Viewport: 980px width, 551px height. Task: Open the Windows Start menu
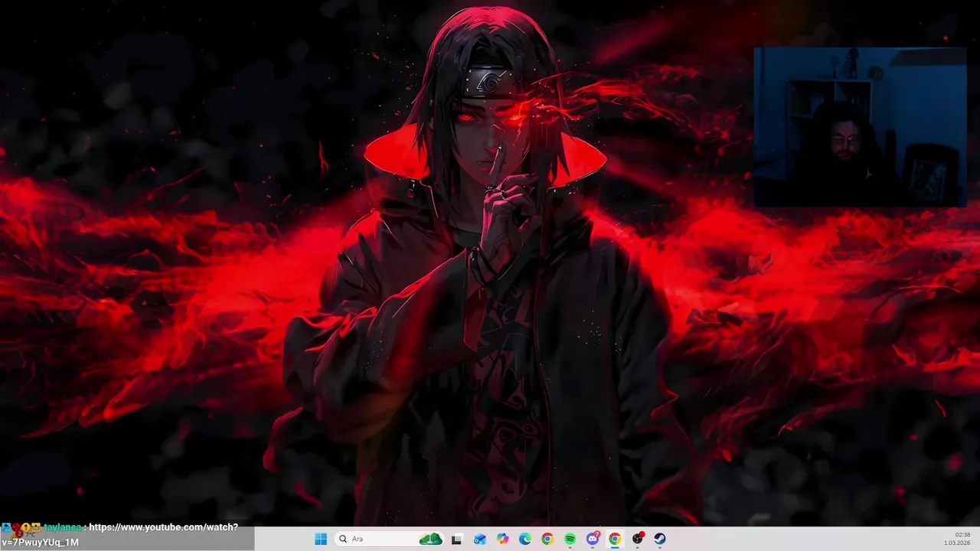[x=321, y=539]
